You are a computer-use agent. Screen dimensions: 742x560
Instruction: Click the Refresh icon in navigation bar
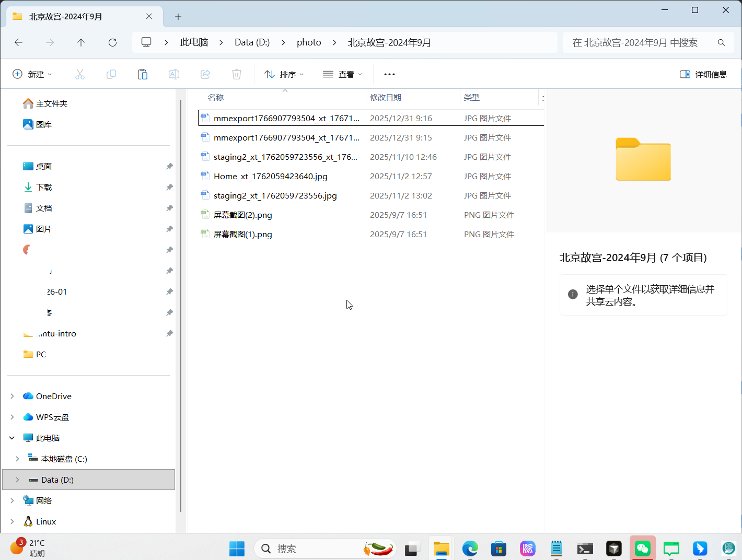click(112, 42)
